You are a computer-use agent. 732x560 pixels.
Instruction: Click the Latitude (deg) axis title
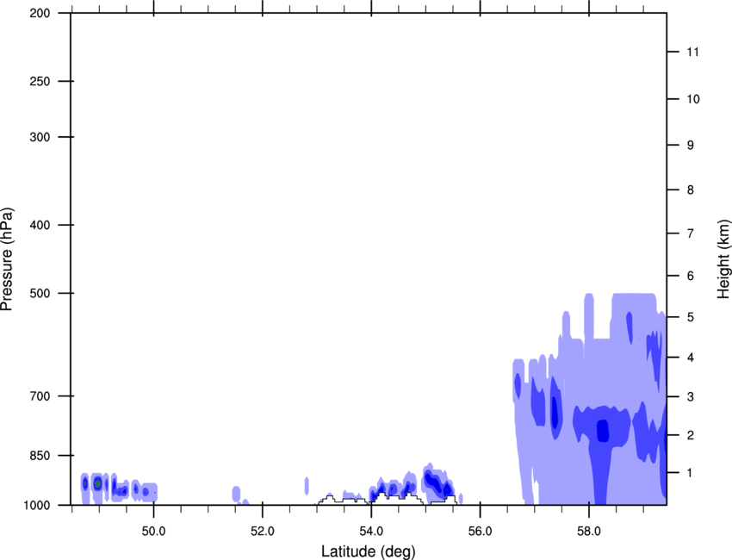click(x=369, y=551)
